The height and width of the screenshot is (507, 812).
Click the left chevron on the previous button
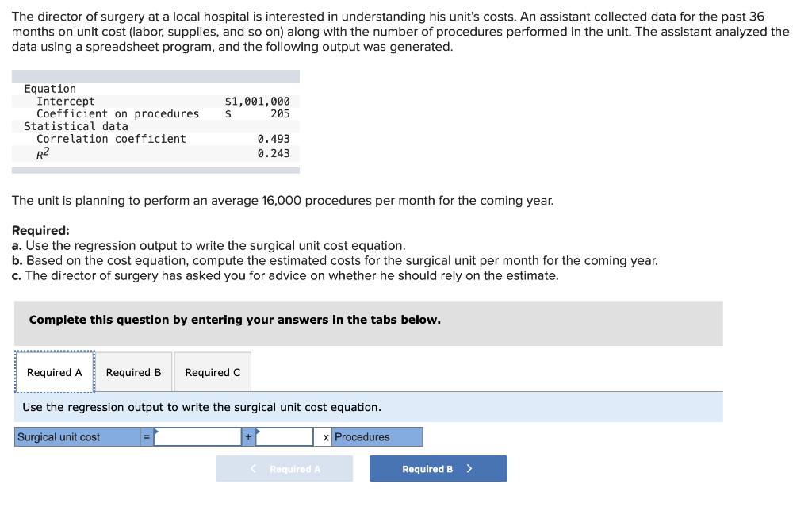tap(253, 469)
